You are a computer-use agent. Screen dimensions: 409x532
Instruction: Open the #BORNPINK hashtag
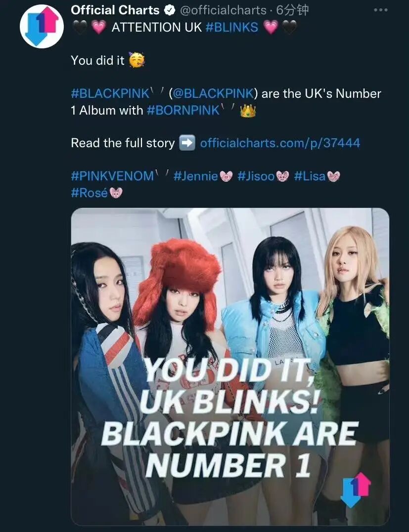click(183, 110)
